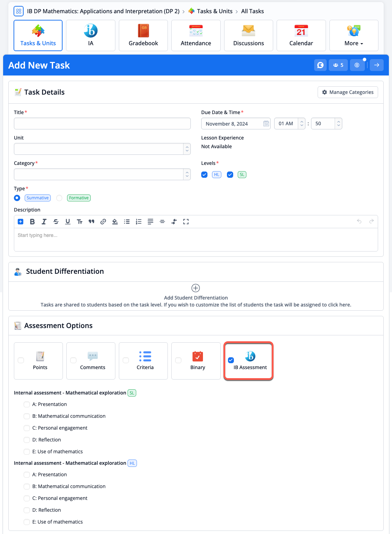Viewport: 392px width, 534px height.
Task: Switch to the Gradebook tab
Action: coord(143,35)
